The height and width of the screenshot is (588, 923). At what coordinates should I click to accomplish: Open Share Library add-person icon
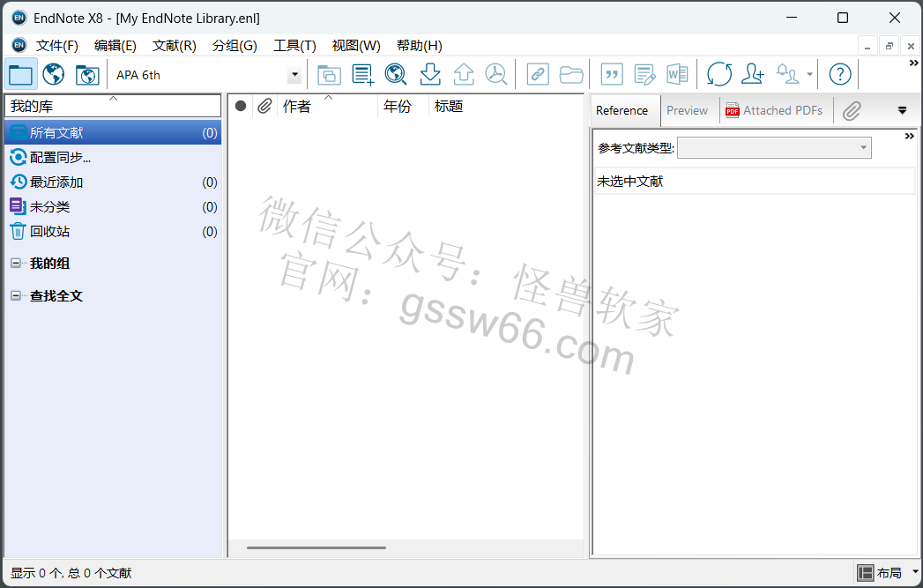752,75
